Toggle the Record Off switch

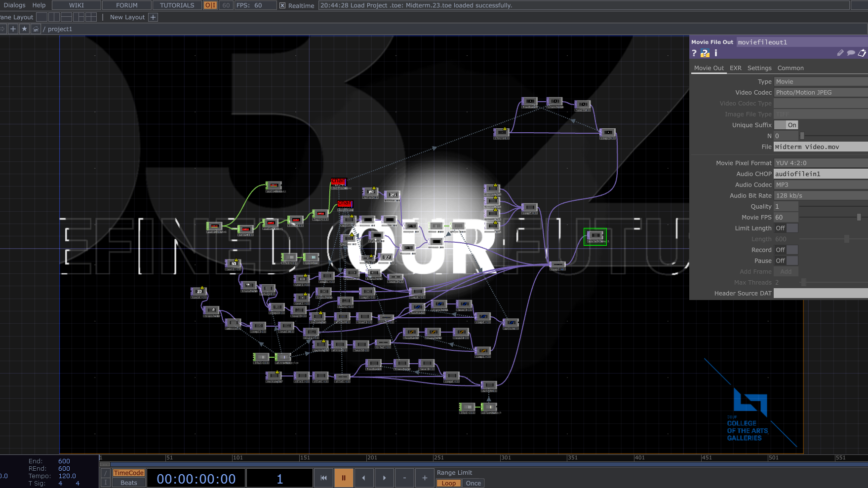(786, 250)
